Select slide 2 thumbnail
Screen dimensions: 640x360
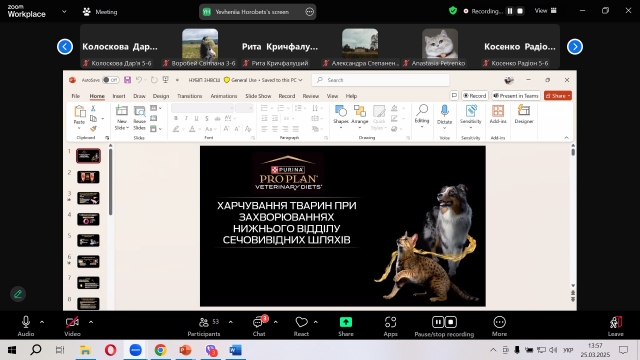tap(88, 177)
